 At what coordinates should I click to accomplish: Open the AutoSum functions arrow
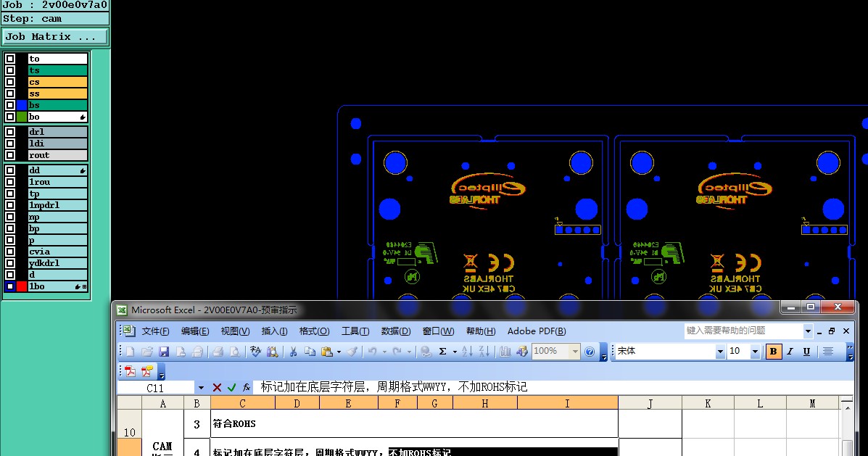(x=455, y=352)
